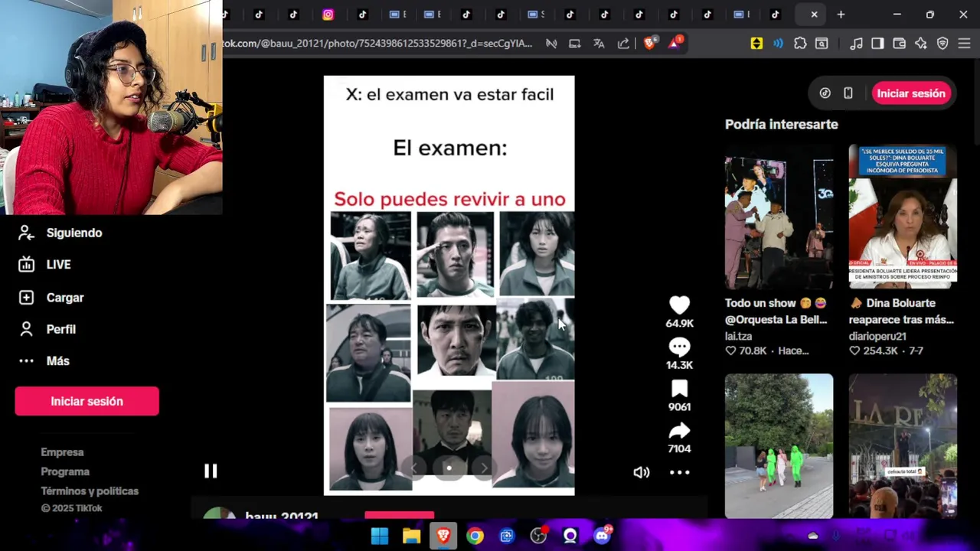This screenshot has width=980, height=551.
Task: Go to previous photo in slideshow
Action: pyautogui.click(x=414, y=468)
